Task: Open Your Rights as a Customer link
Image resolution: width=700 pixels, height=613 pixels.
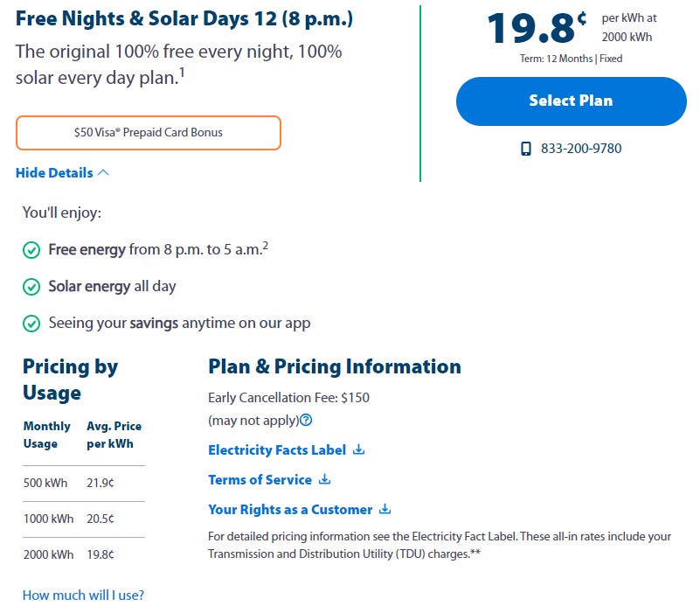Action: tap(290, 510)
